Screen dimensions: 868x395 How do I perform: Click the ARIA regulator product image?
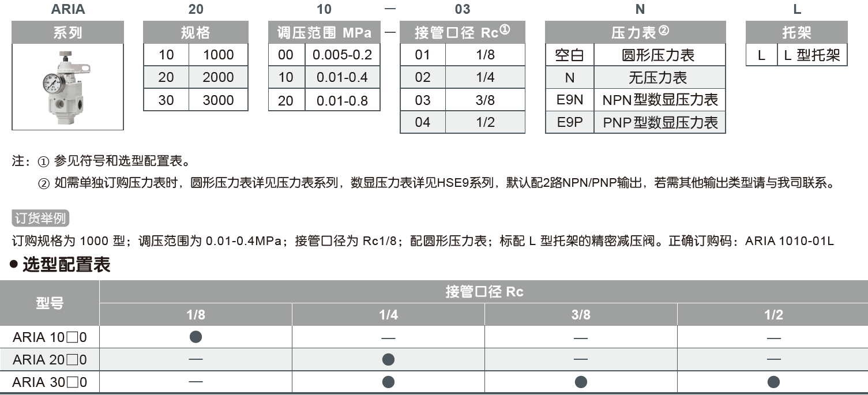(67, 86)
